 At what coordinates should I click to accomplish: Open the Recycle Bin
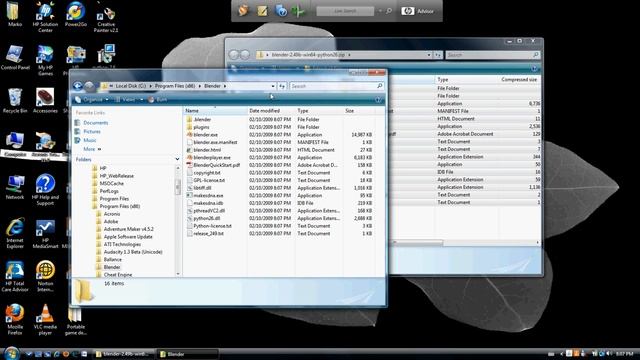pos(15,100)
